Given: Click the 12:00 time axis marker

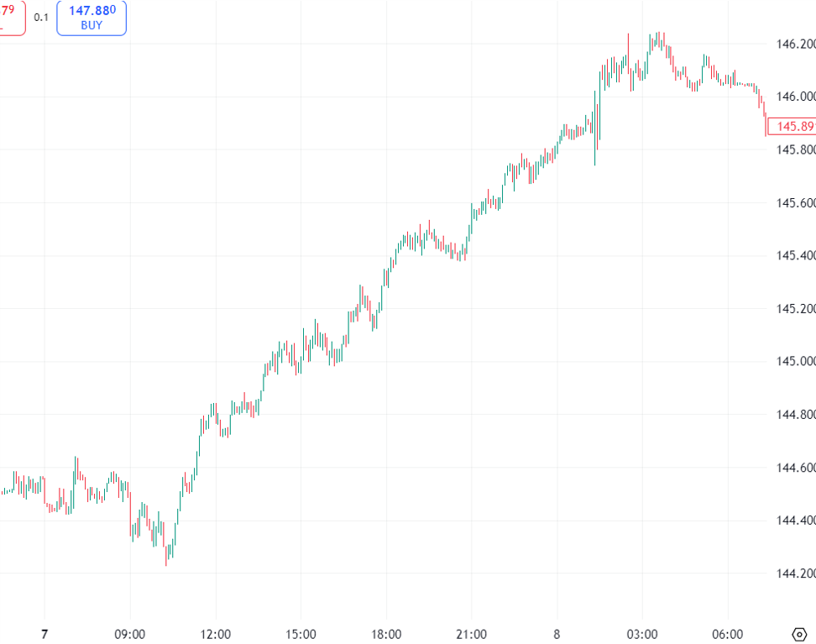Looking at the screenshot, I should coord(216,634).
